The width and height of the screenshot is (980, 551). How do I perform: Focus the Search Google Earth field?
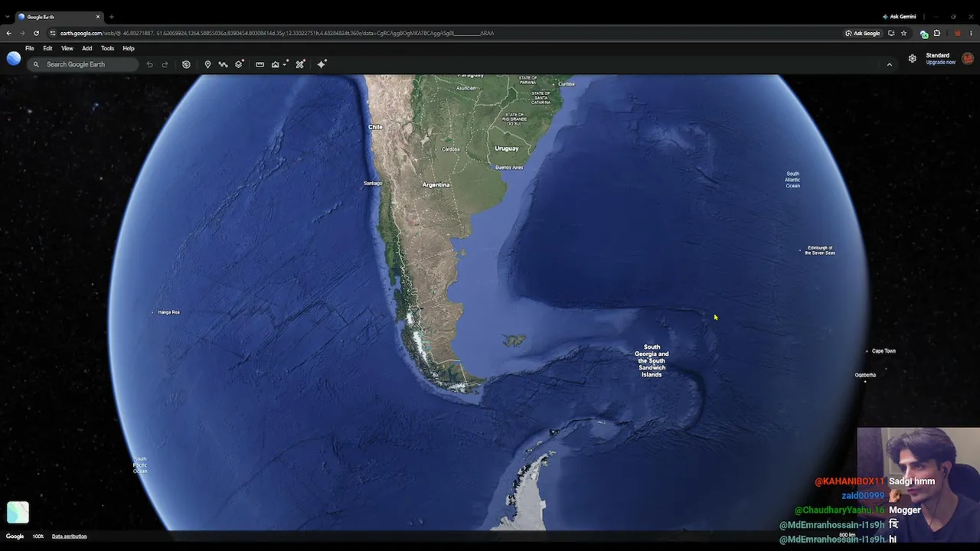coord(83,64)
